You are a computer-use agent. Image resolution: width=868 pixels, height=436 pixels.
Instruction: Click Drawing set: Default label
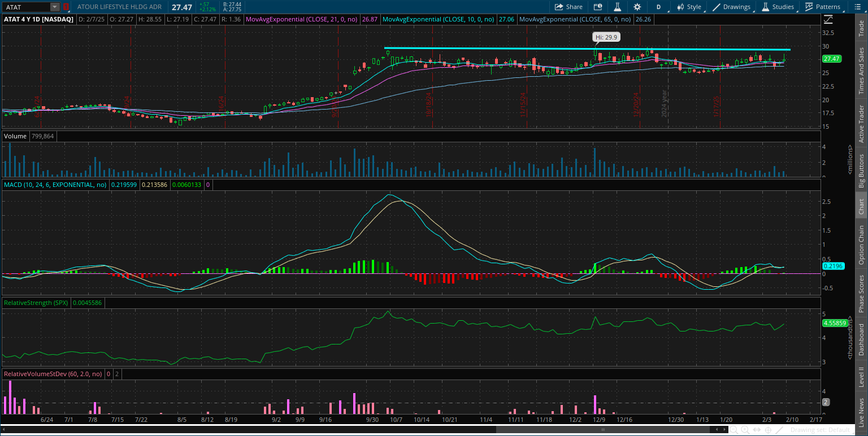(x=821, y=430)
